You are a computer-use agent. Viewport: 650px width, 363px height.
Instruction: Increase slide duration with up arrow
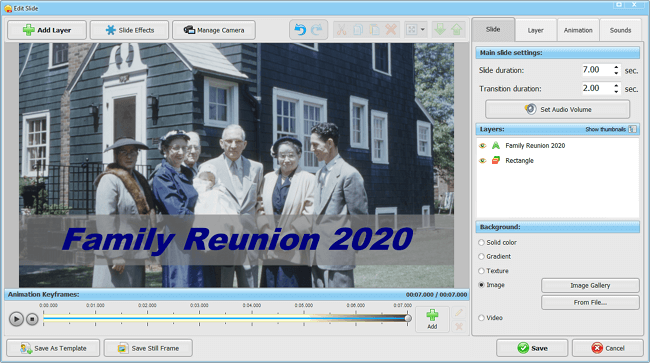click(x=616, y=67)
